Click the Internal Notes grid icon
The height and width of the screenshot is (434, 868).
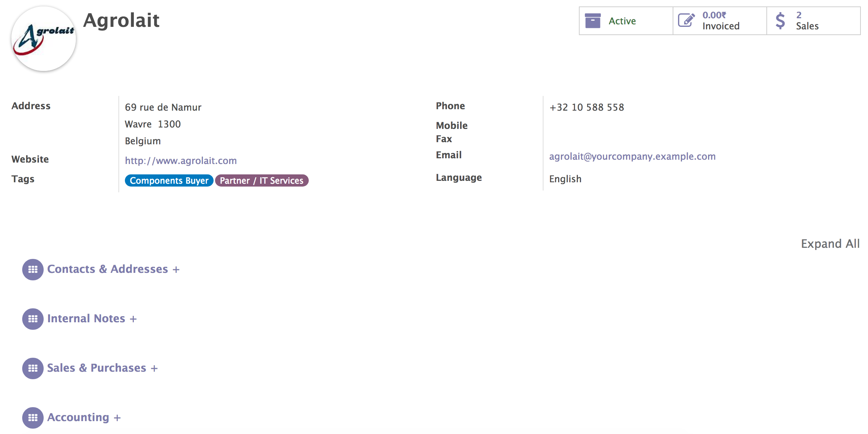pyautogui.click(x=33, y=319)
